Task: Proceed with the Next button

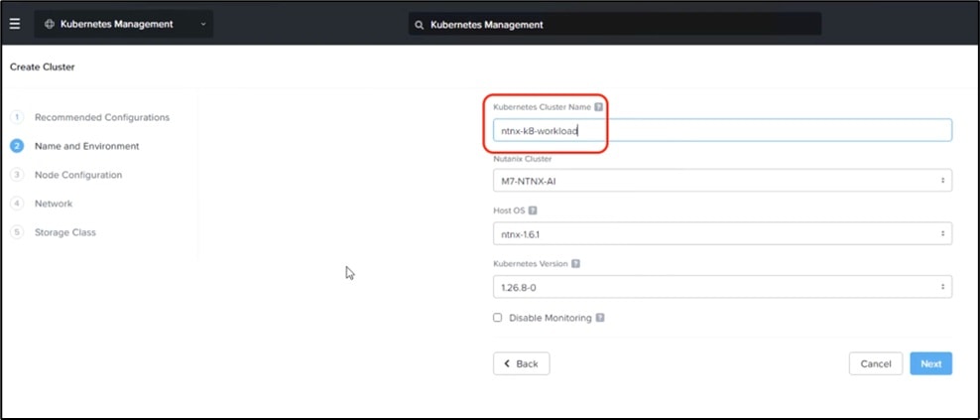Action: click(931, 363)
